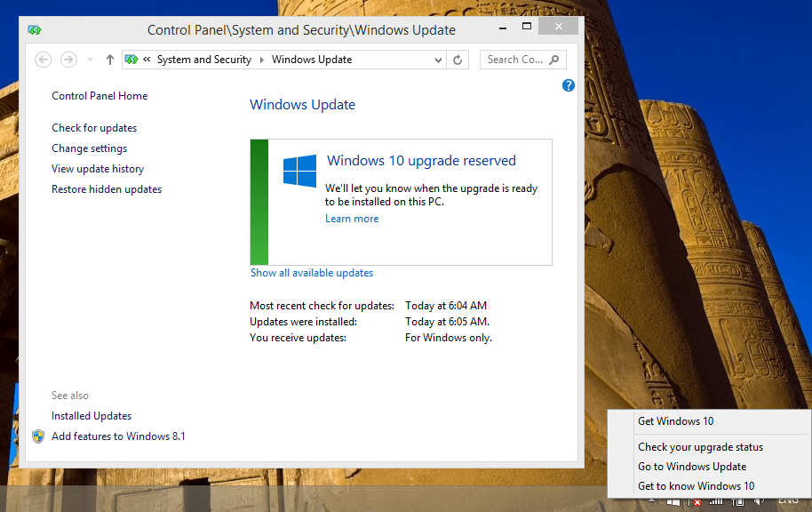812x512 pixels.
Task: Click the Windows Update page title
Action: tap(302, 105)
